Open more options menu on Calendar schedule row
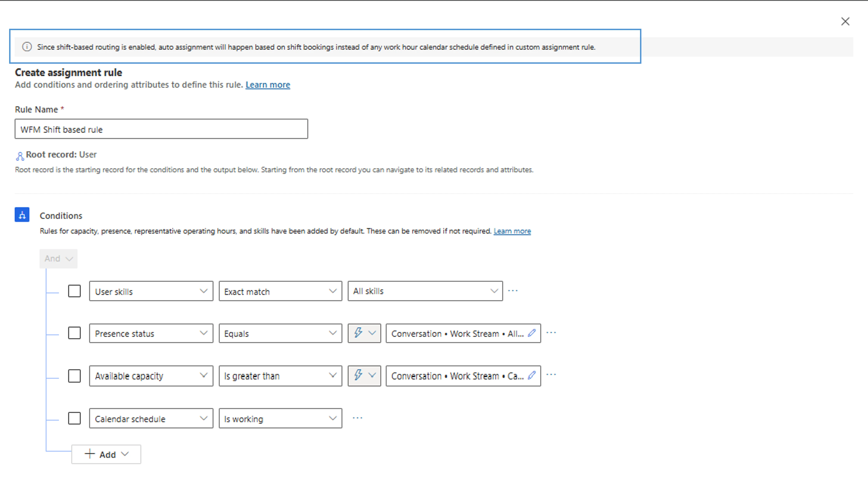868x487 pixels. pos(357,417)
